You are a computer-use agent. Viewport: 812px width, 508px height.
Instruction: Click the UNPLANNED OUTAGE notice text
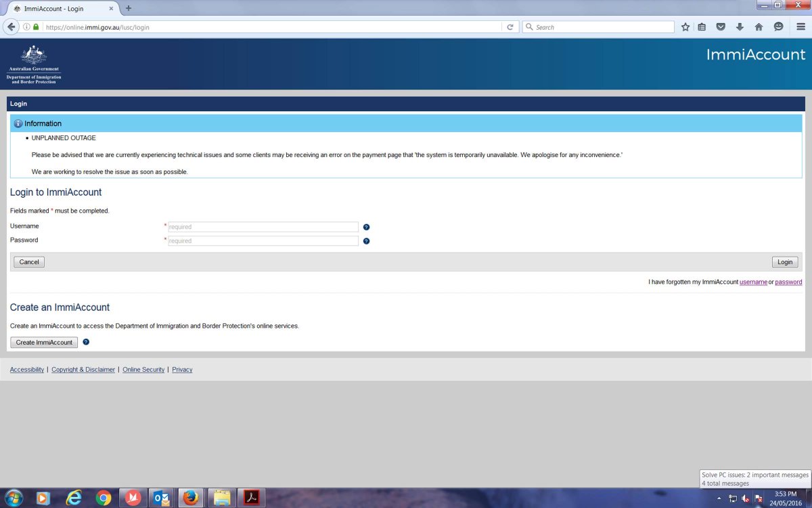pyautogui.click(x=64, y=138)
